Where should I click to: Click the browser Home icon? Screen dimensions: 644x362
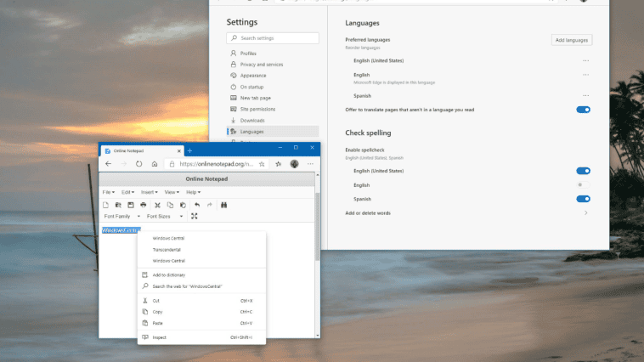click(x=154, y=164)
